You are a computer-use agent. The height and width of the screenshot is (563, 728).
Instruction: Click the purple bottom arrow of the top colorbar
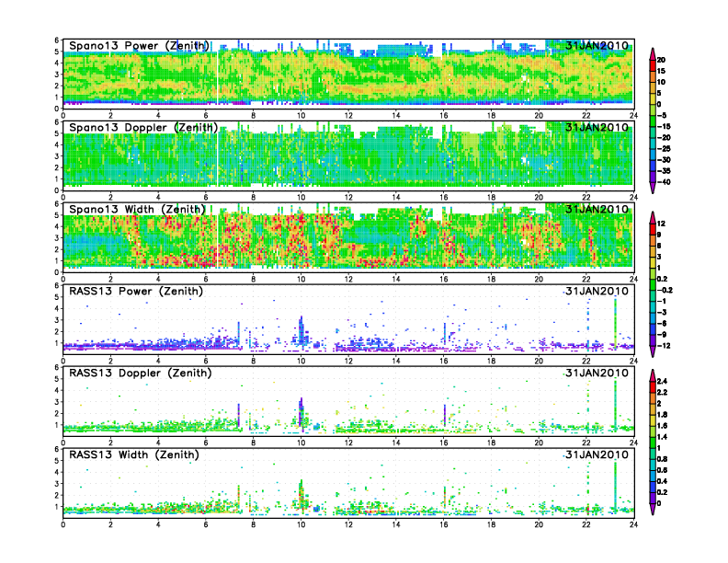click(x=653, y=188)
